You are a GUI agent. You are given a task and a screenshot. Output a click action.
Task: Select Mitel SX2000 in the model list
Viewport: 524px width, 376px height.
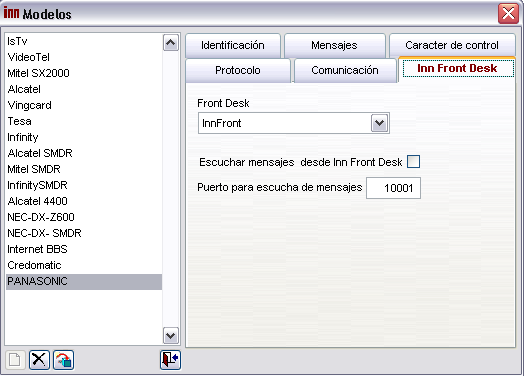[84, 73]
